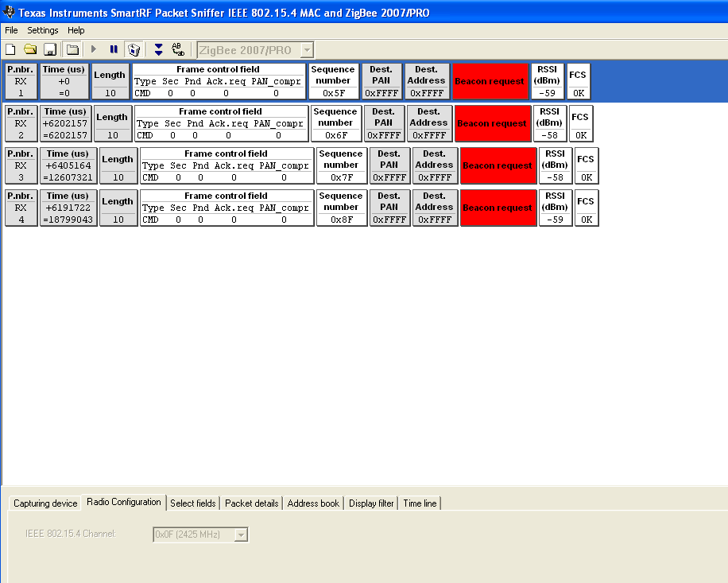Click RSSI cell of packet 3
Viewport: 728px width, 583px height.
tap(556, 166)
